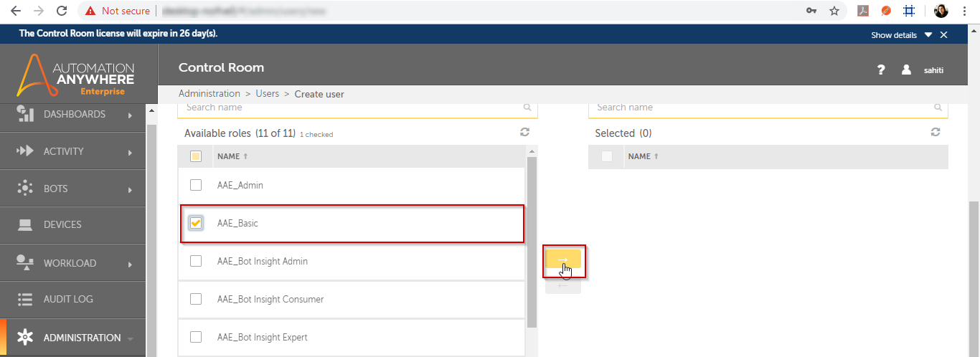Click the blue grid extension icon
Image resolution: width=980 pixels, height=357 pixels.
(910, 11)
